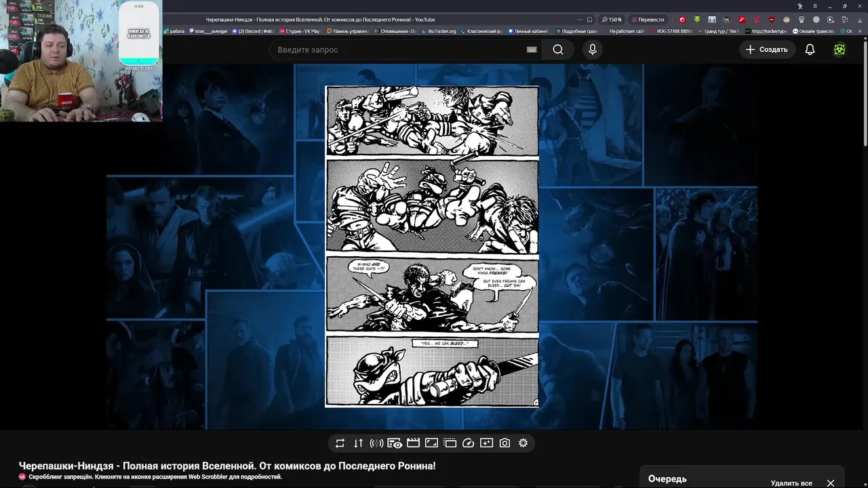
Task: Open the browser downloads arrow icon
Action: [x=860, y=20]
